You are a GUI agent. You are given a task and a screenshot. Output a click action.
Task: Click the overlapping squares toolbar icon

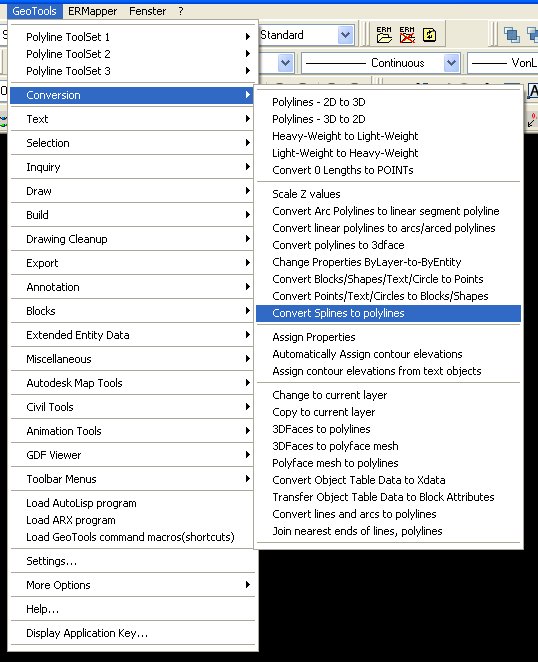tap(511, 35)
